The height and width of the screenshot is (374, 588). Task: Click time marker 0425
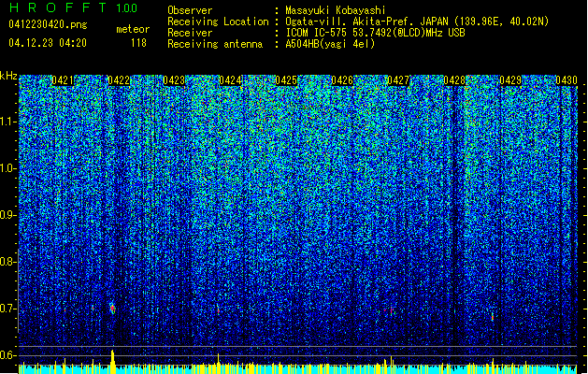click(286, 80)
